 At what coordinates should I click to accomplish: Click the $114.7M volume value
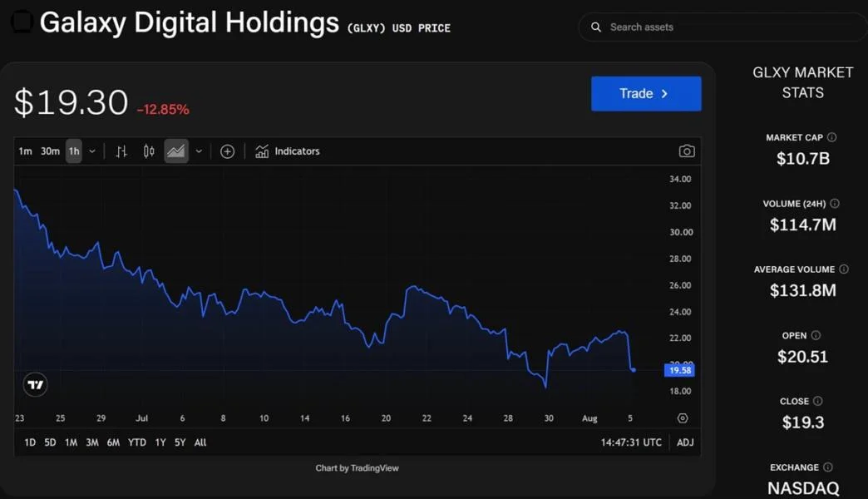tap(802, 225)
